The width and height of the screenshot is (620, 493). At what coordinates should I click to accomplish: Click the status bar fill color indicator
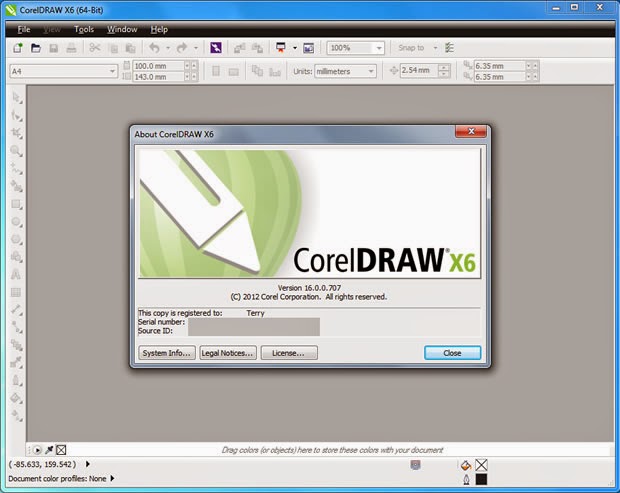pyautogui.click(x=481, y=465)
